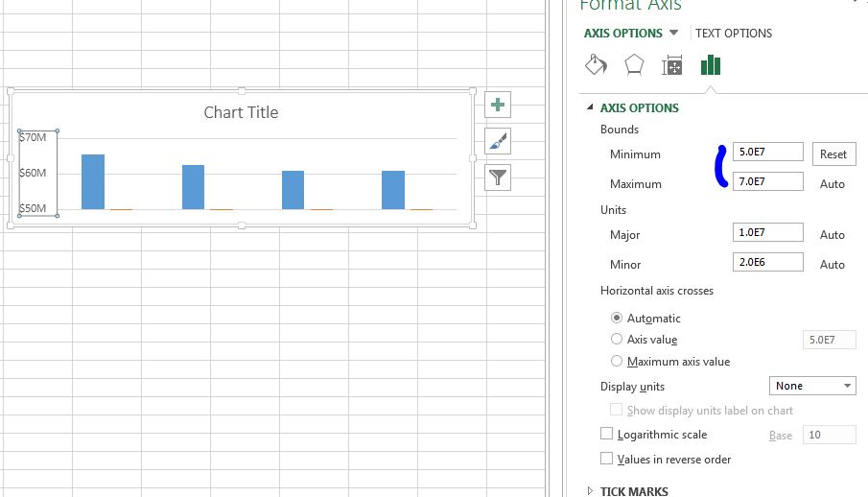Viewport: 868px width, 497px height.
Task: Open the Fill & Line paint bucket icon
Action: (596, 65)
